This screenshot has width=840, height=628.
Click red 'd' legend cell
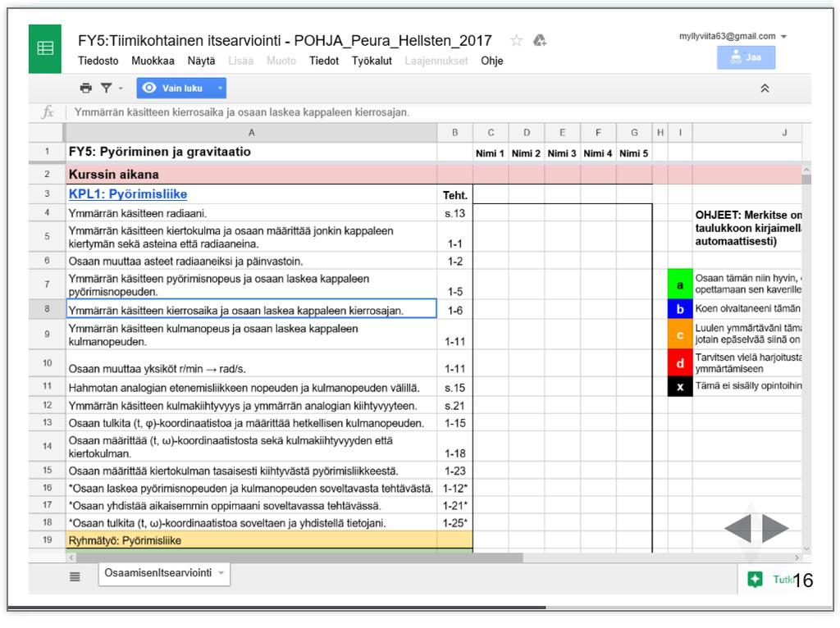pos(680,363)
